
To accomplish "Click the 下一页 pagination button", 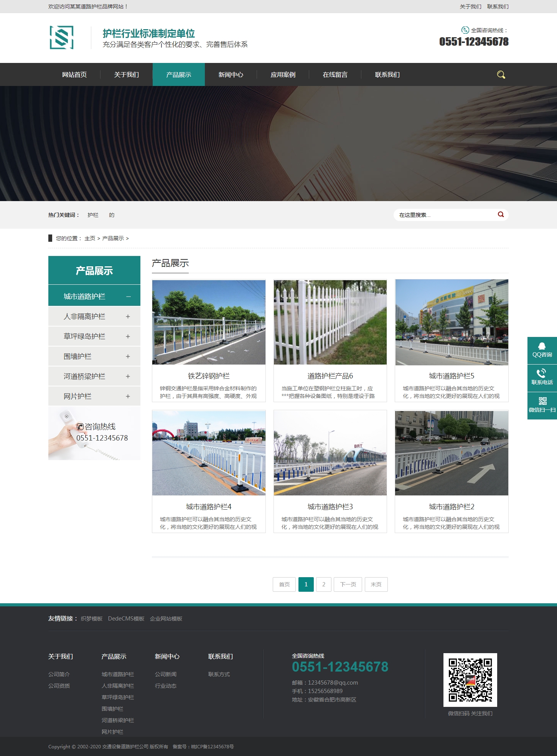I will tap(348, 584).
